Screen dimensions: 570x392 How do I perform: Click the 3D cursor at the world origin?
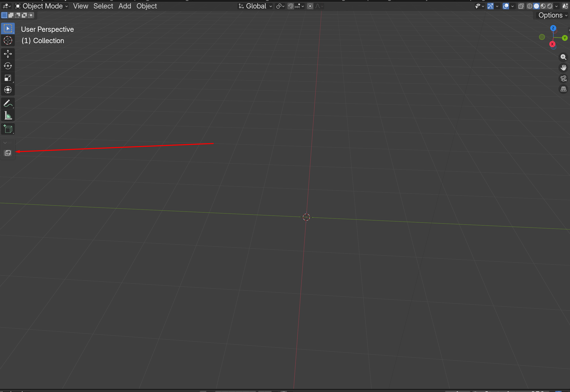306,217
